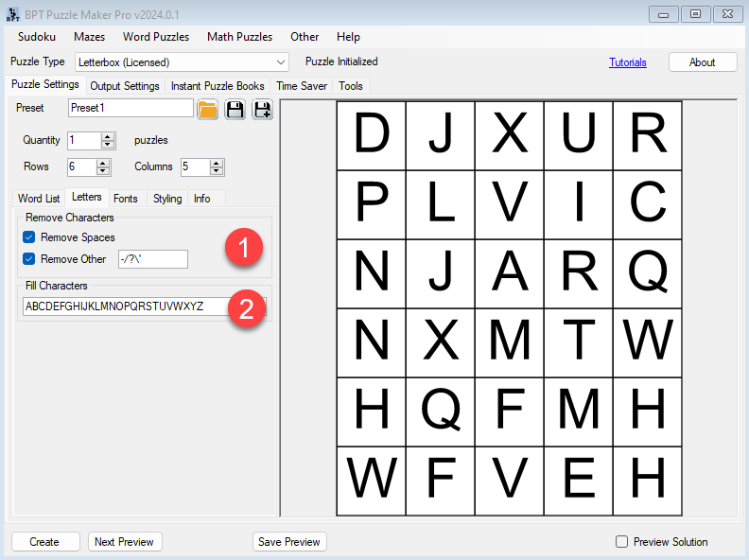The width and height of the screenshot is (749, 560).
Task: Increase Columns with the up arrow
Action: tap(217, 163)
